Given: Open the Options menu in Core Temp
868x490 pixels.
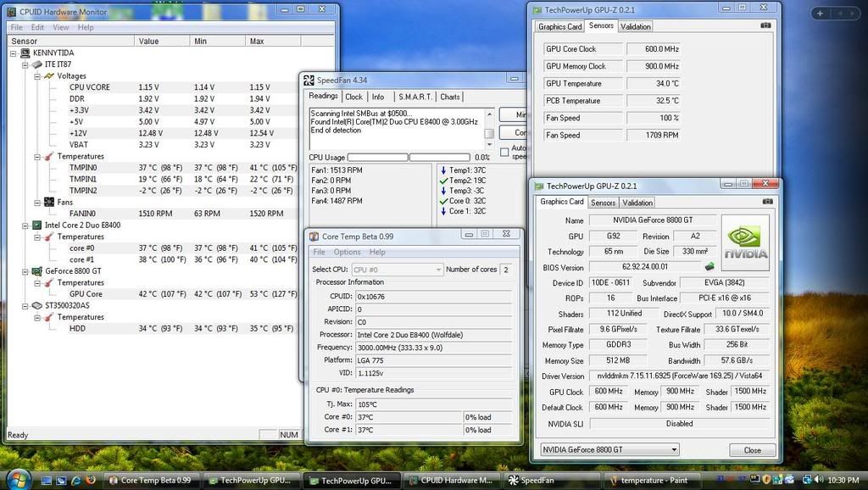Looking at the screenshot, I should (x=347, y=252).
